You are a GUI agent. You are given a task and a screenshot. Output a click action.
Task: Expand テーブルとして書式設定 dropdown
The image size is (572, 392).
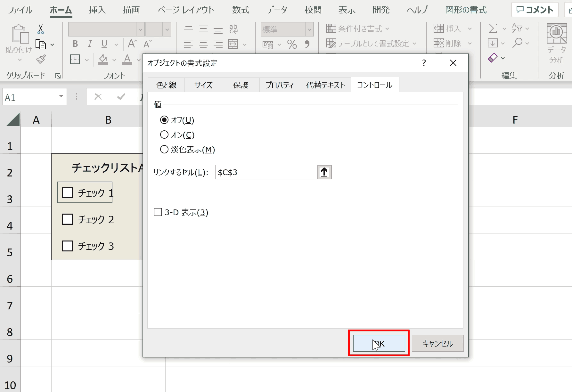tap(414, 43)
